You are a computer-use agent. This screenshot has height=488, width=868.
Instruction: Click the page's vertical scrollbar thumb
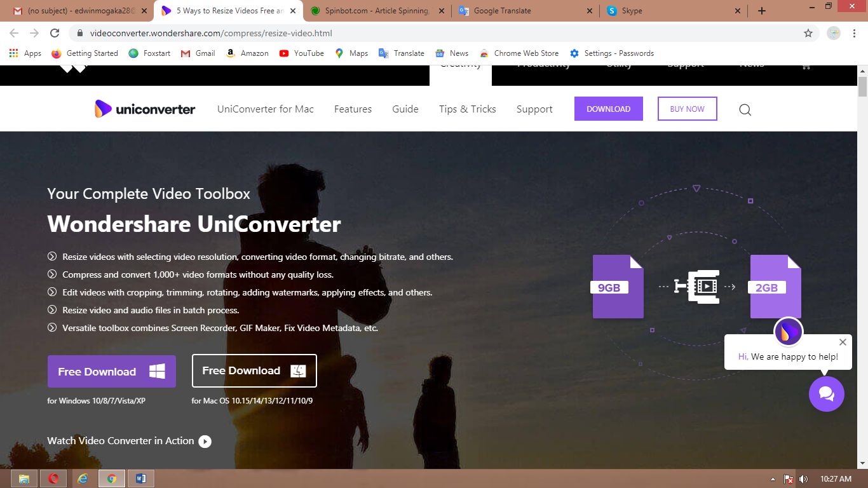point(862,86)
